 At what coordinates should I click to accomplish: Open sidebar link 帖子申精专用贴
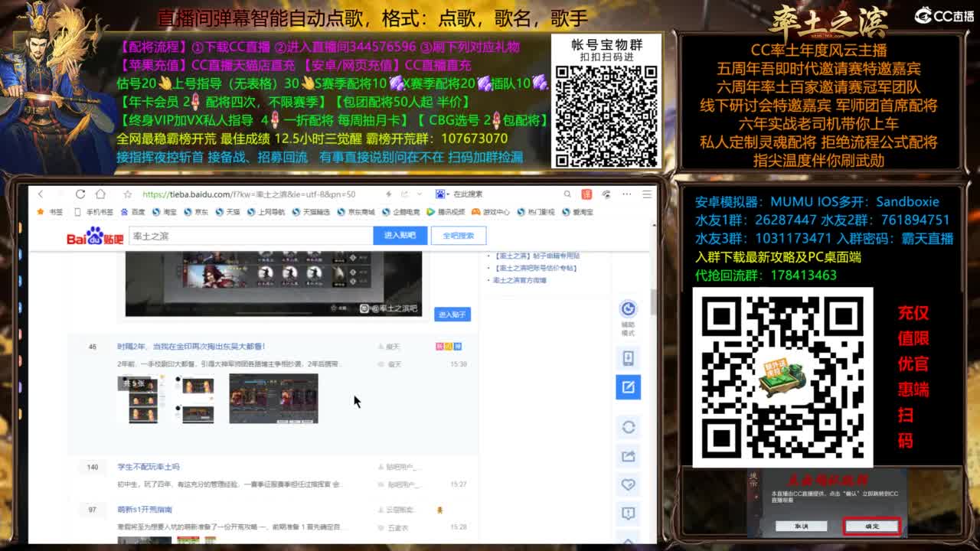(x=537, y=256)
